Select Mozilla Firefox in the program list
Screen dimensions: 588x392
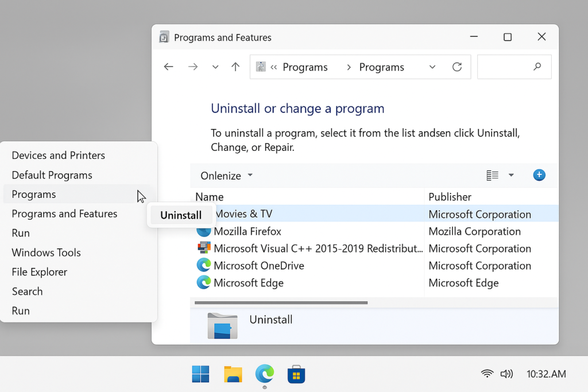click(x=374, y=231)
